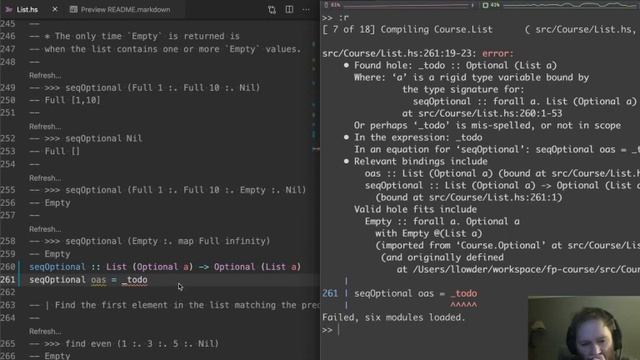The width and height of the screenshot is (640, 360).
Task: Click 'Found hole: _todo' message in terminal
Action: [455, 65]
